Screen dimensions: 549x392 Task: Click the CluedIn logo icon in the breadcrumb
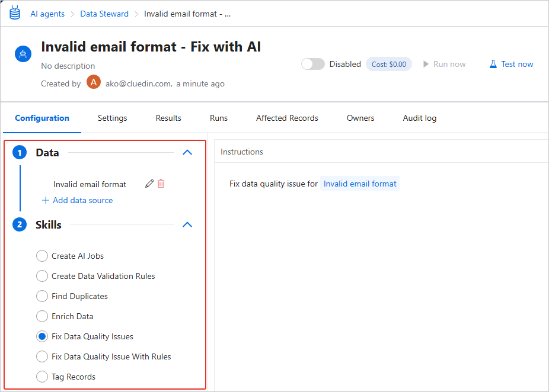pyautogui.click(x=15, y=13)
